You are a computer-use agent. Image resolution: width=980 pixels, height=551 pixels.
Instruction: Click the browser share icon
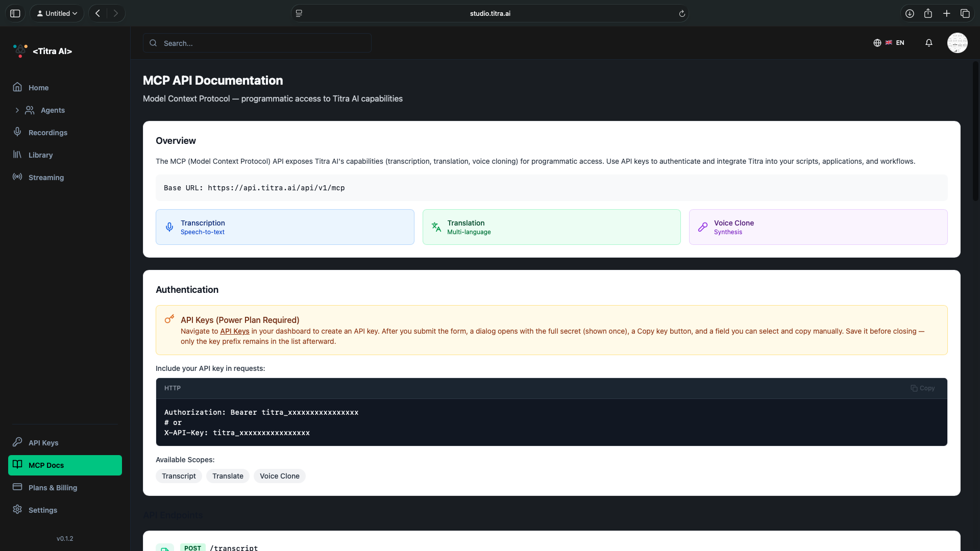point(928,13)
